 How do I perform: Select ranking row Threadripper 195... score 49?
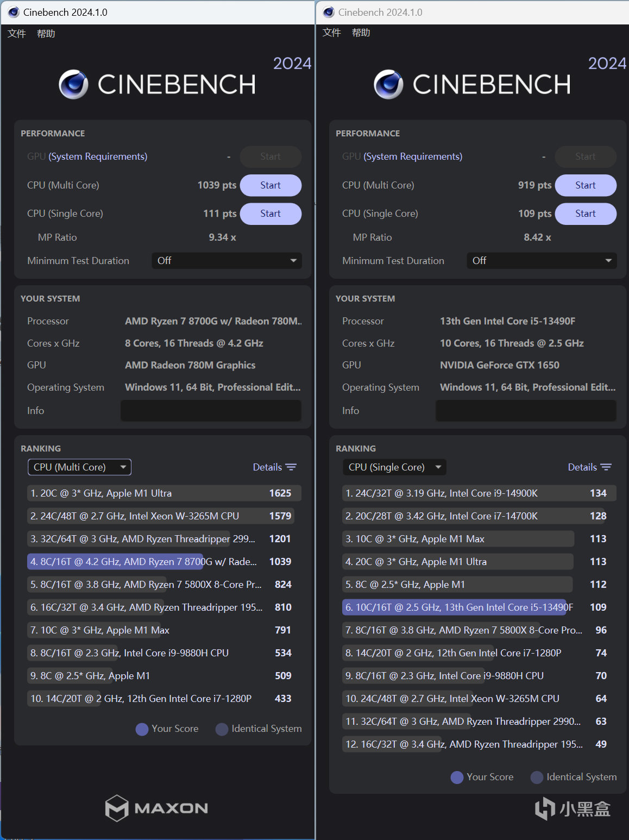point(479,744)
